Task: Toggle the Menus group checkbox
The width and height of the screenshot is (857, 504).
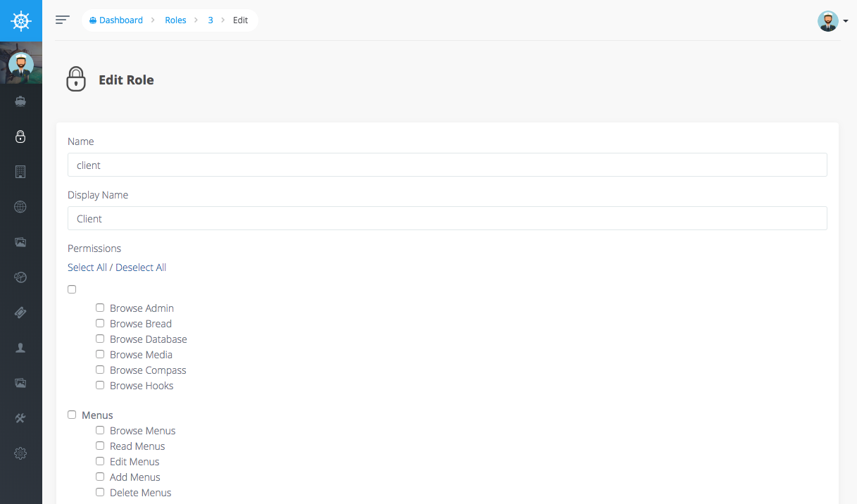Action: point(71,414)
